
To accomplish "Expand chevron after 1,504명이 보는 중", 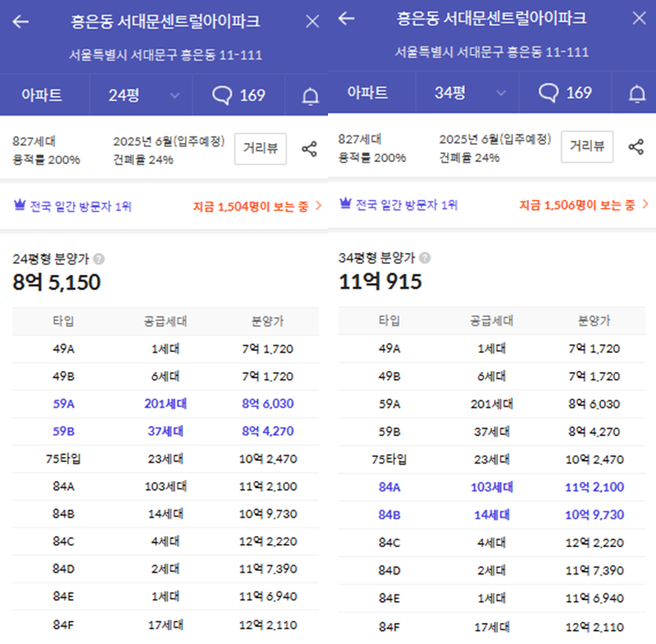I will [318, 206].
